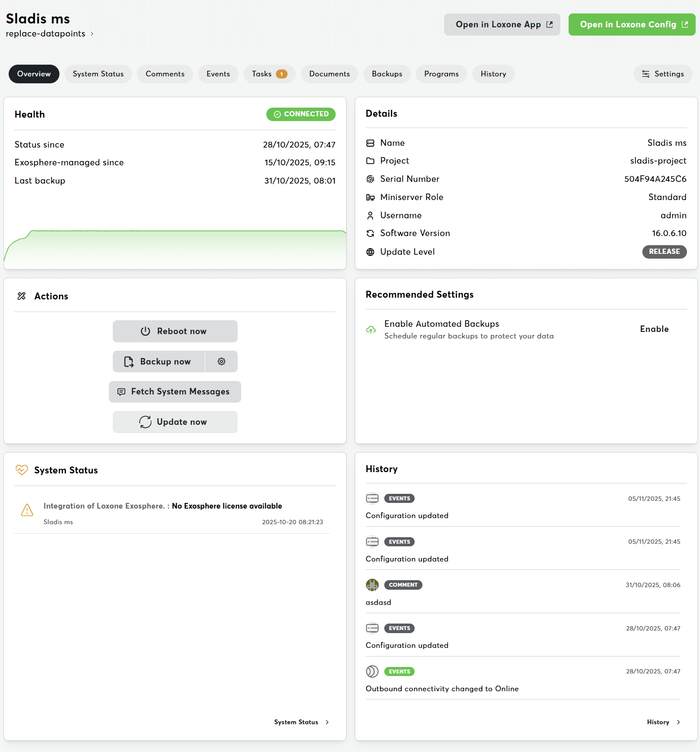This screenshot has width=700, height=752.
Task: Click the refresh icon on Update now
Action: point(145,422)
